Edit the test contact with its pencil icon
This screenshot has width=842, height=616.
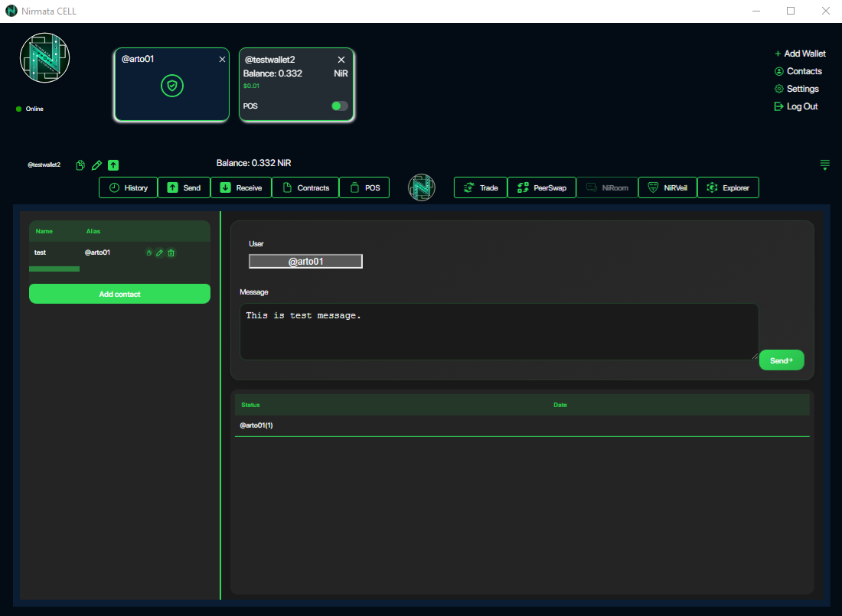click(159, 253)
